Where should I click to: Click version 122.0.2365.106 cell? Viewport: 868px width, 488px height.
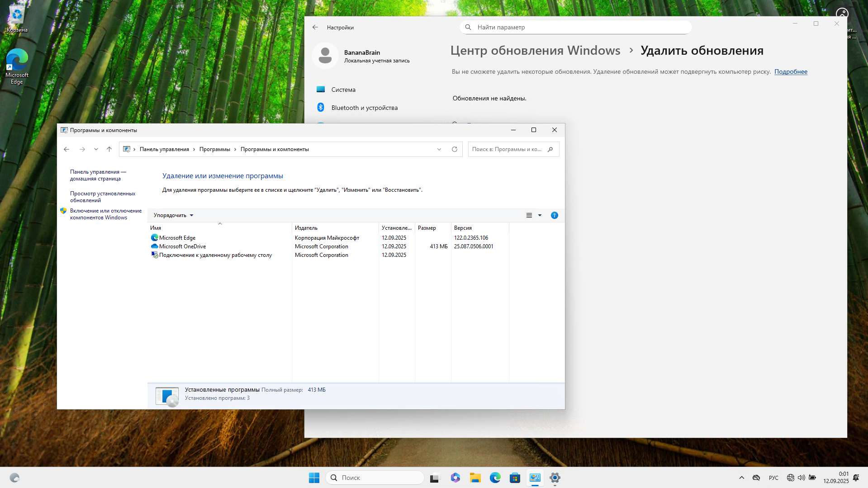point(471,238)
